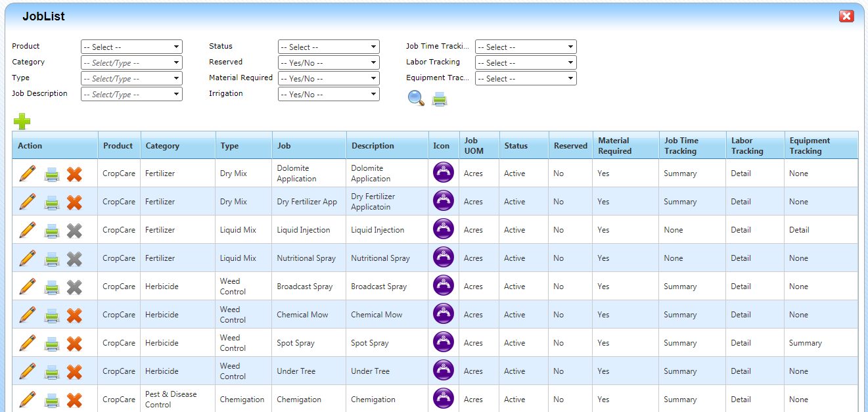Edit the Spot Spray job
The image size is (868, 412).
pyautogui.click(x=27, y=343)
